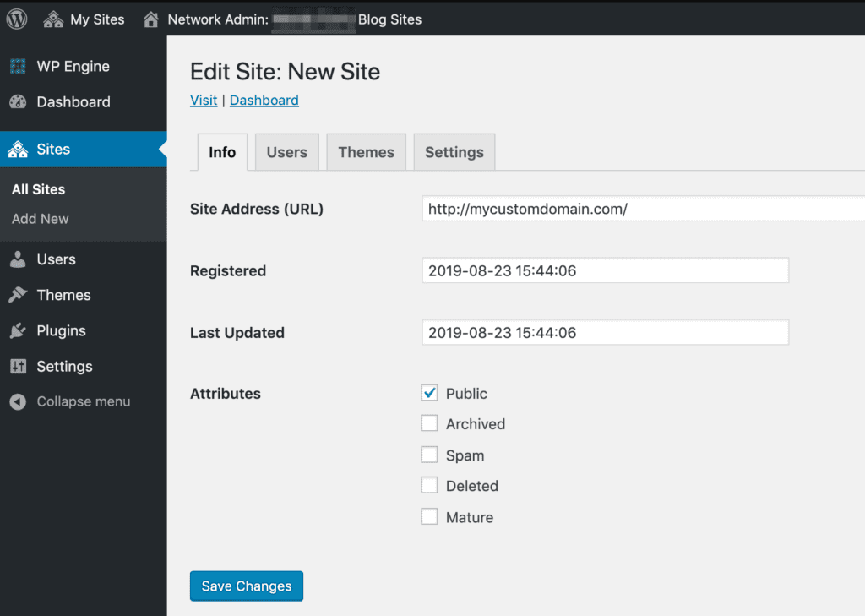The height and width of the screenshot is (616, 865).
Task: Click the Themes paintbrush icon
Action: [x=18, y=296]
